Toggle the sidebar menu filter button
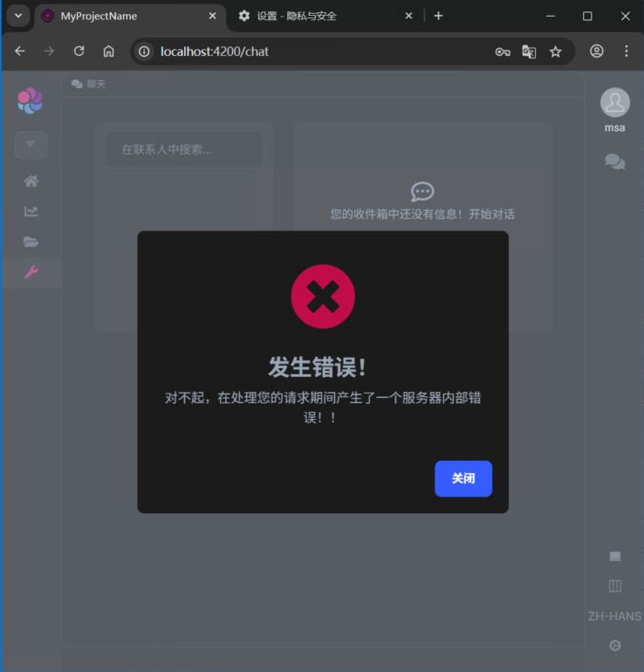 click(x=31, y=144)
